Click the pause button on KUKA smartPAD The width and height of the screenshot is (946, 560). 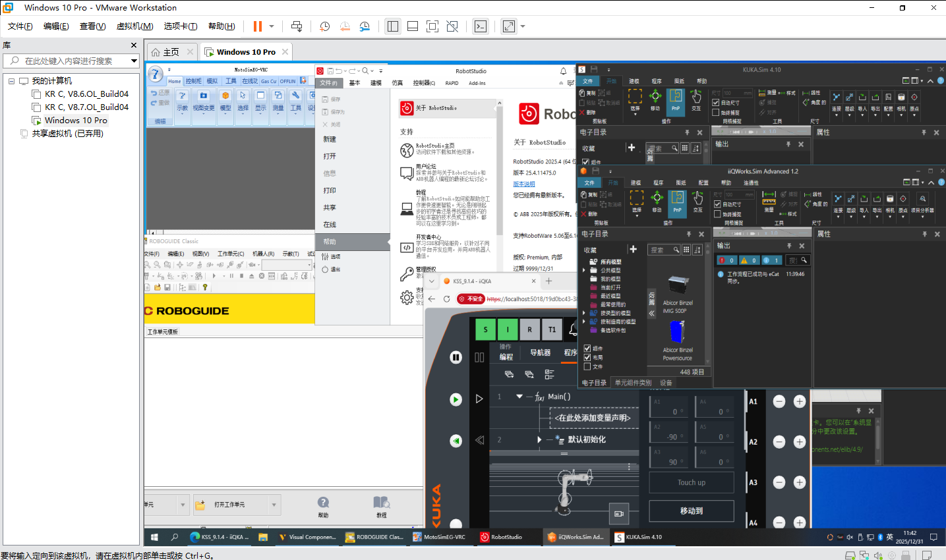pyautogui.click(x=456, y=357)
